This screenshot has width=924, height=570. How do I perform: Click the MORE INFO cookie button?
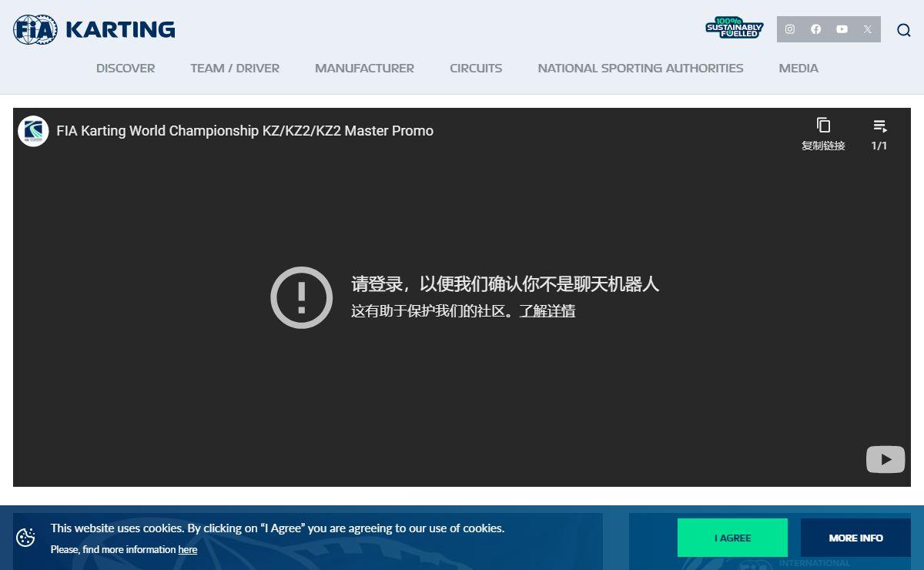click(855, 538)
